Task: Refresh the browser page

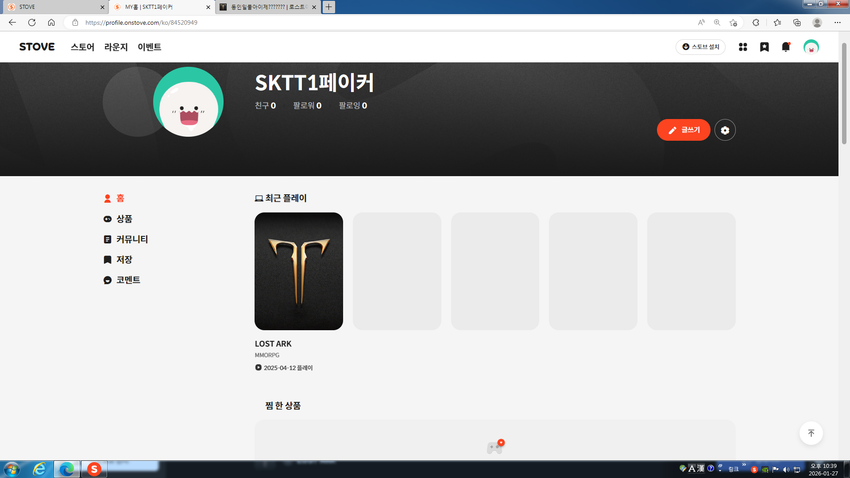Action: pos(32,22)
